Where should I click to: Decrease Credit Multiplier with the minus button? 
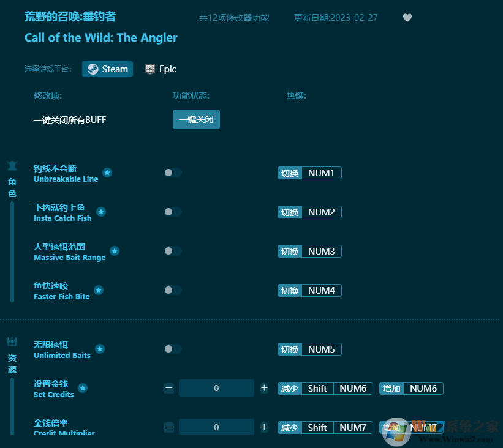pos(168,427)
